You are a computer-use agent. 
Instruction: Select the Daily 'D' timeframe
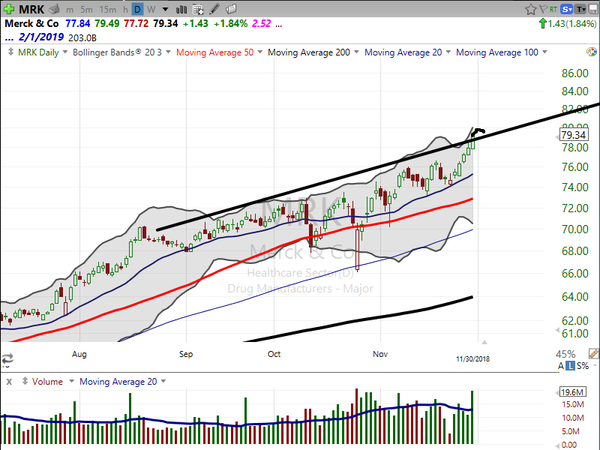coord(138,9)
